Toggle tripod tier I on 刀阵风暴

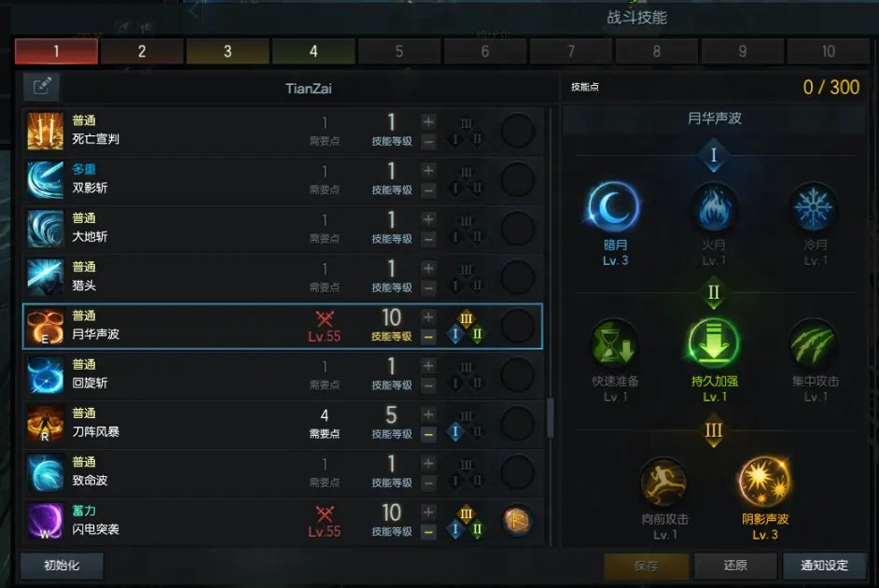pyautogui.click(x=455, y=432)
